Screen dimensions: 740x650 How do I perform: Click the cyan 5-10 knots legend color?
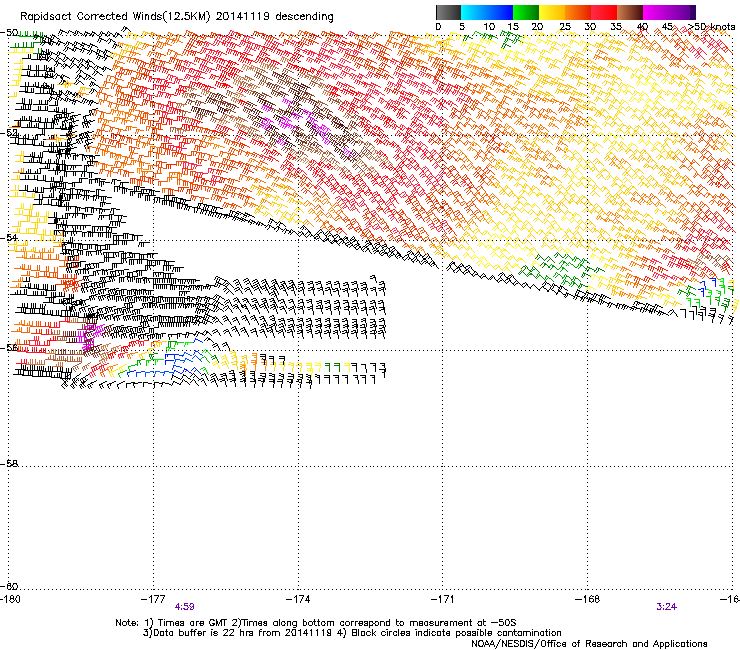pyautogui.click(x=474, y=12)
